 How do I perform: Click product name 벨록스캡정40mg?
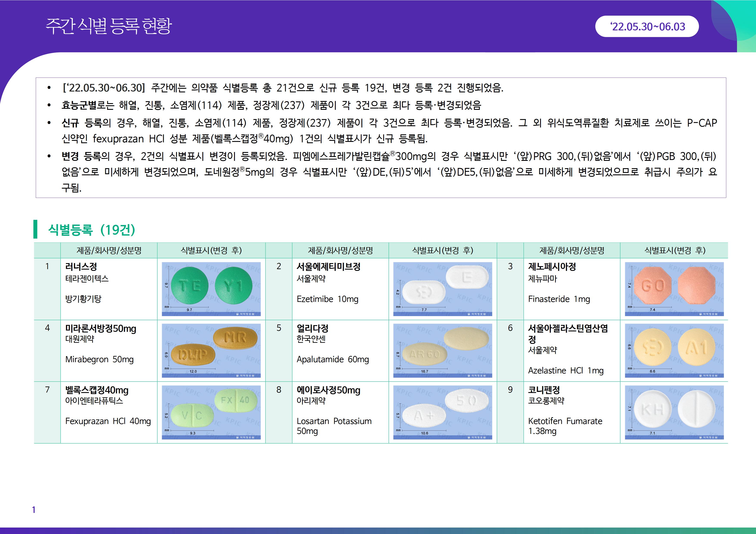click(x=97, y=390)
